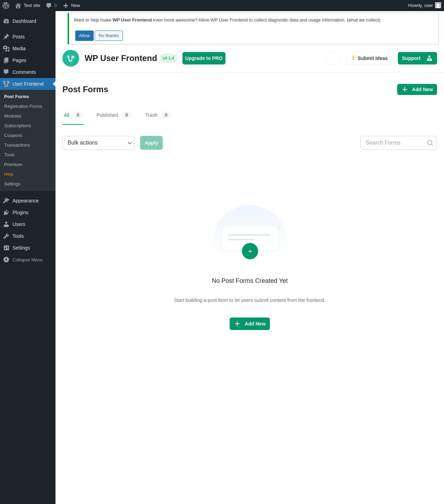This screenshot has height=504, width=444.
Task: Click the Posts pushpin icon
Action: click(6, 37)
